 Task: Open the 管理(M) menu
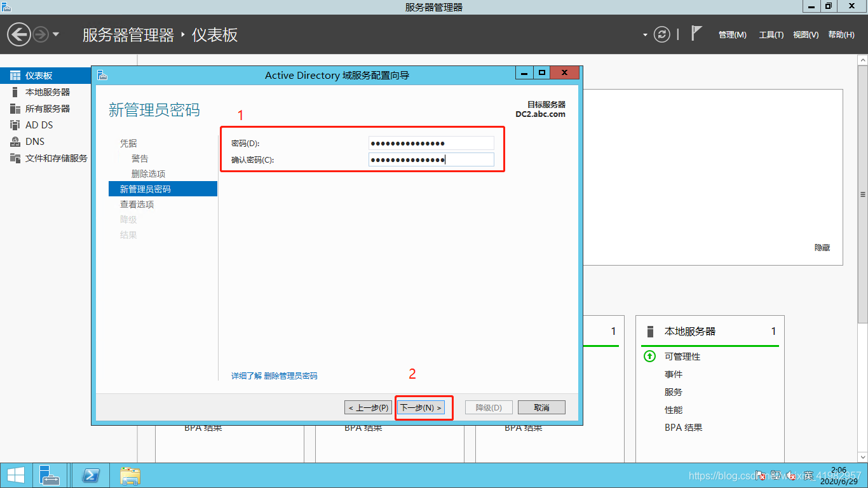click(x=733, y=35)
